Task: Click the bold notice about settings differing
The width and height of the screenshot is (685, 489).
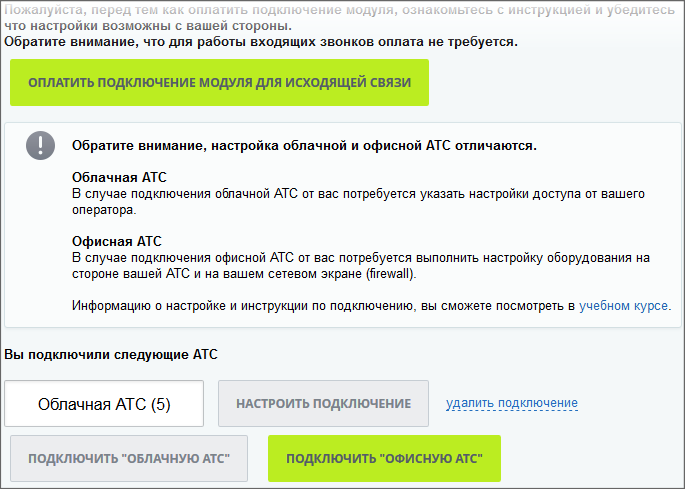Action: tap(304, 146)
